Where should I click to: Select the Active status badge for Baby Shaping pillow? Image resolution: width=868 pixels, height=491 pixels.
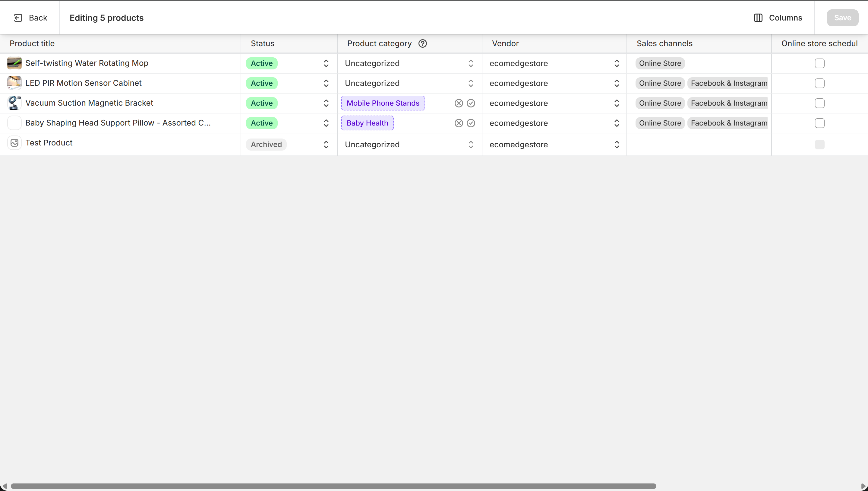tap(261, 123)
